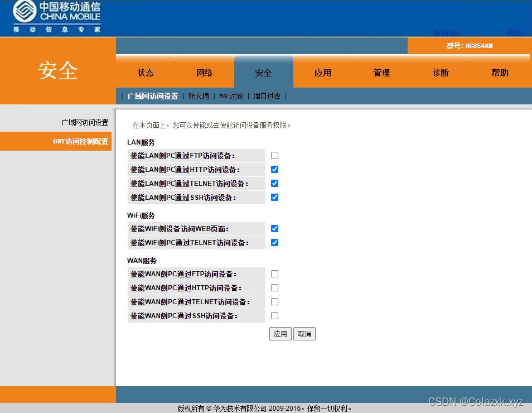Open the 防火墙 (Firewall) submenu item

point(199,95)
